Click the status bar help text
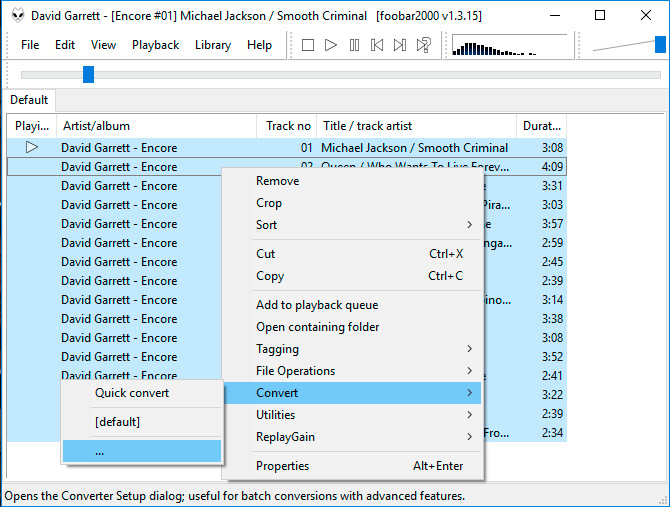Screen dimensions: 670x507 pos(235,496)
